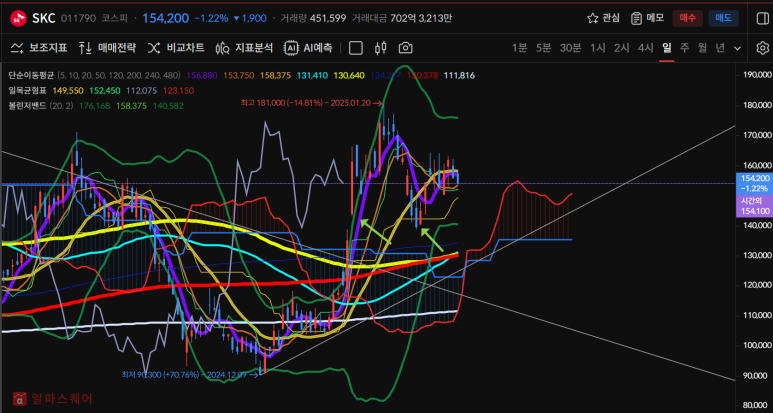Viewport: 773px width, 413px height.
Task: Click Bollinger upper value 176,168
Action: pyautogui.click(x=97, y=105)
